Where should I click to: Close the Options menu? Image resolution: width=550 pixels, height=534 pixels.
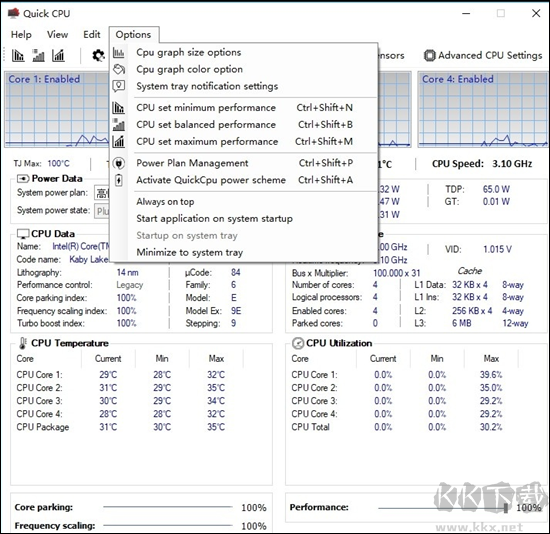133,34
